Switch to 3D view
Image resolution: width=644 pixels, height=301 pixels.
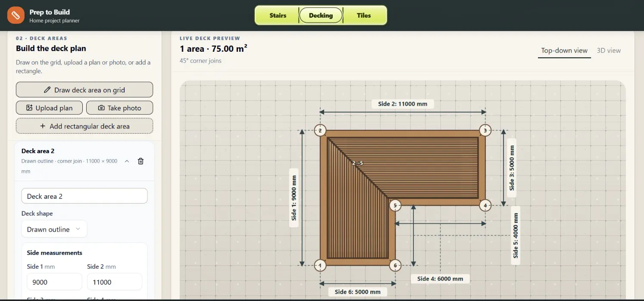[609, 50]
